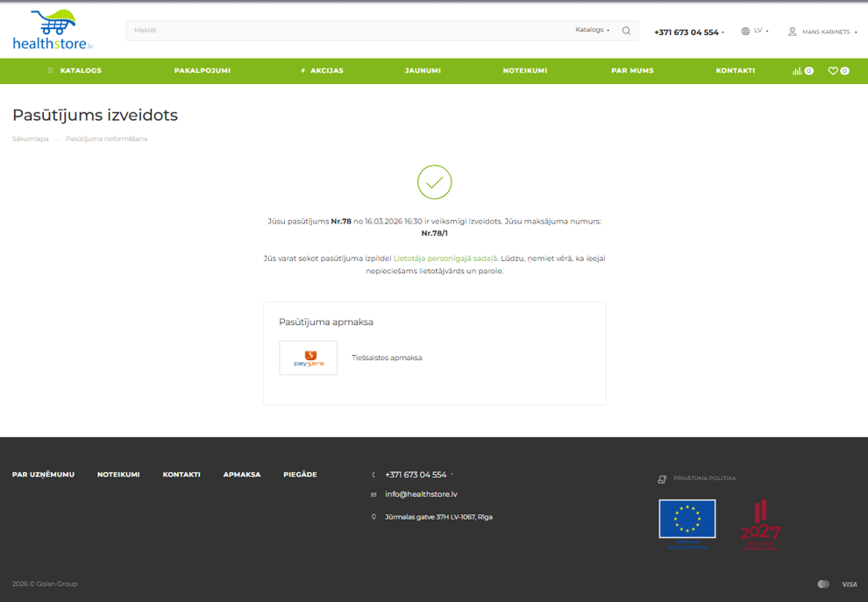
Task: Click the Katalogs grid icon
Action: click(x=50, y=70)
